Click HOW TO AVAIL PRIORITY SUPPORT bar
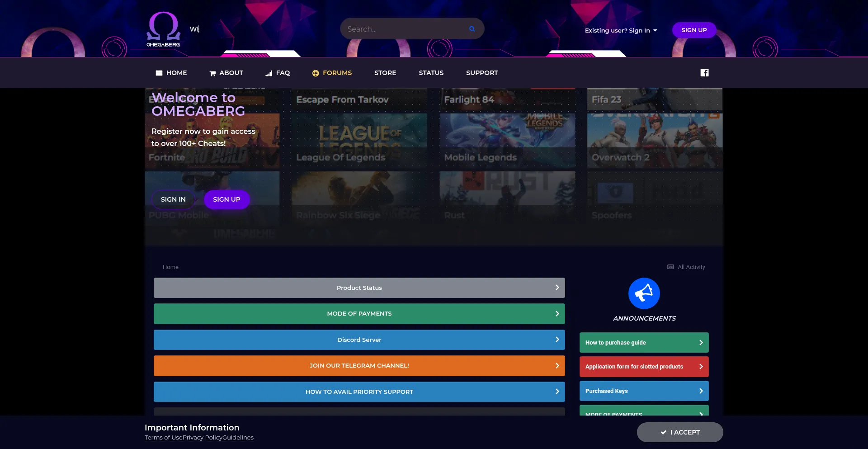 [x=359, y=392]
